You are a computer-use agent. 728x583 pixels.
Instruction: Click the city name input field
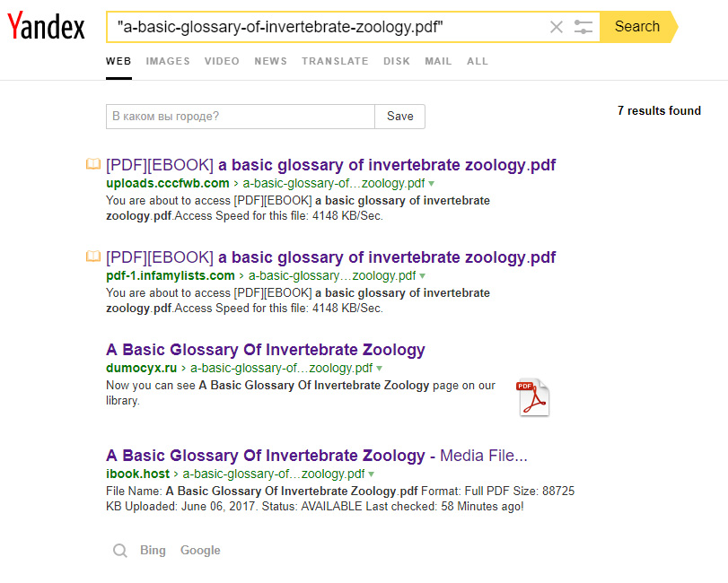240,117
